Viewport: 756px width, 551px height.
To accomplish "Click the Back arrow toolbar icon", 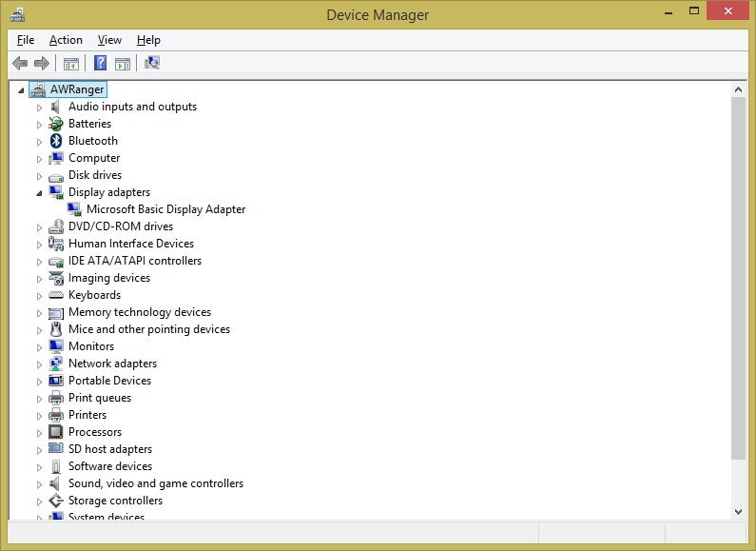I will pyautogui.click(x=20, y=63).
